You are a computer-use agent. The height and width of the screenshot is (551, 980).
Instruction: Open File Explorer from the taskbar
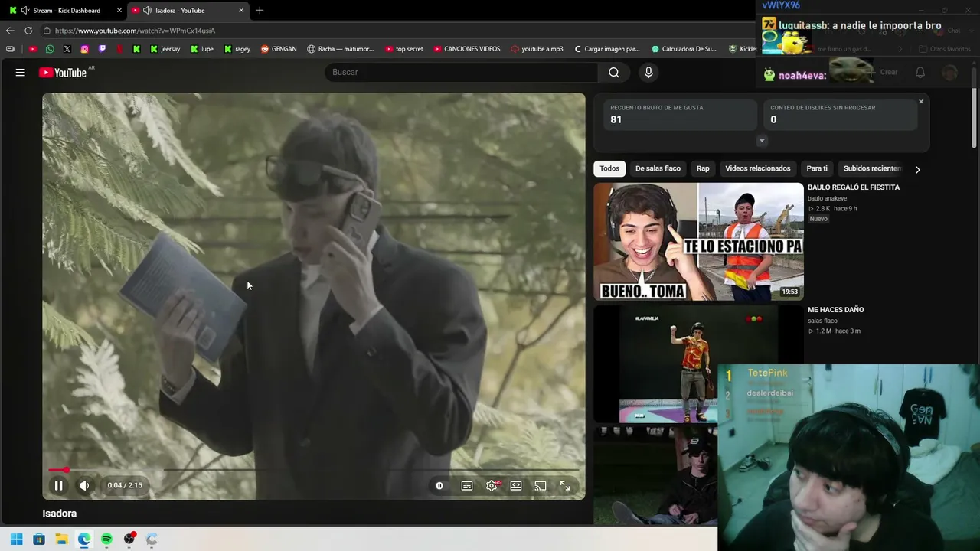coord(61,540)
